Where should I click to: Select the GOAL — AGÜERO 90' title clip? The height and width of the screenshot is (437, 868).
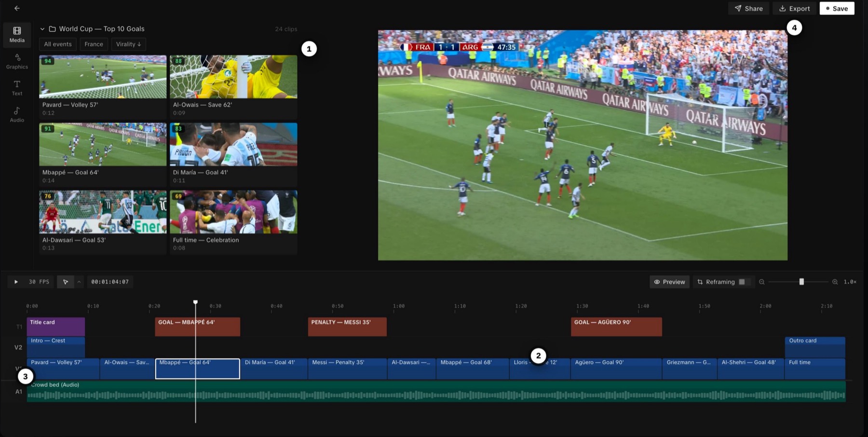616,327
